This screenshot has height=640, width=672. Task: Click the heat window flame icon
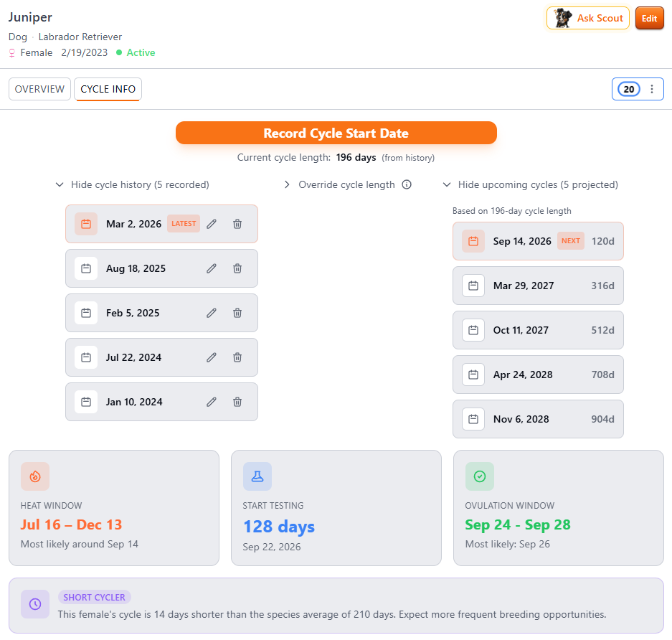point(35,476)
